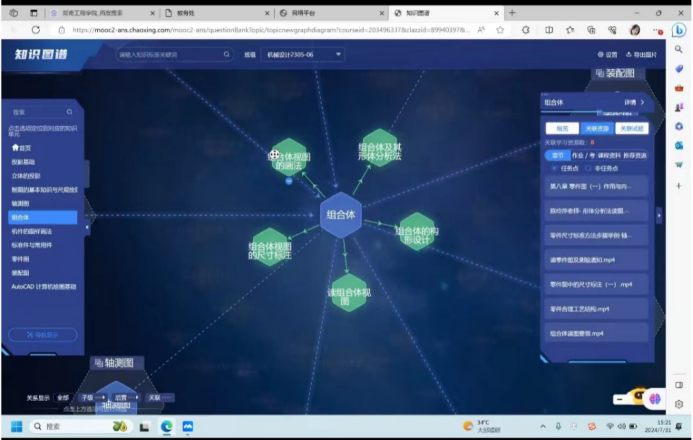Click the 组合体的构形设计 node

coord(415,233)
